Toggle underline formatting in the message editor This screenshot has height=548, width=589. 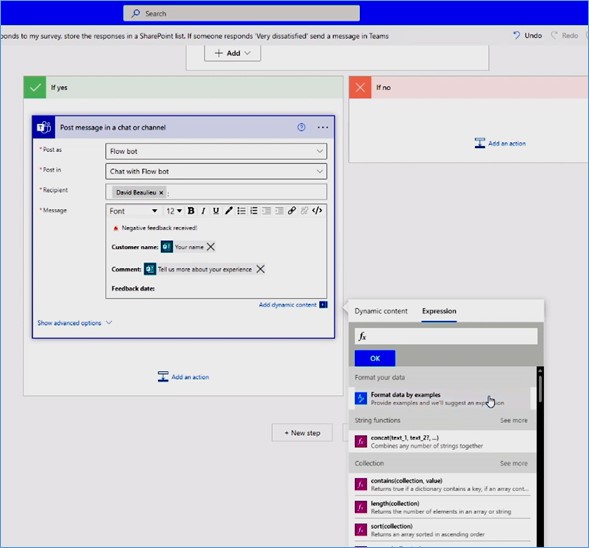(216, 211)
